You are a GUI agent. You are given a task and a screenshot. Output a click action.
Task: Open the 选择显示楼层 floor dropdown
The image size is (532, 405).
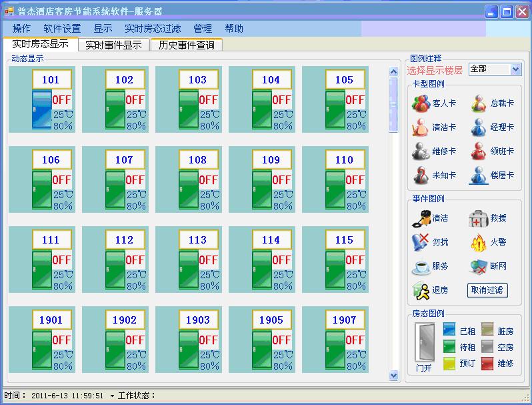pos(515,69)
